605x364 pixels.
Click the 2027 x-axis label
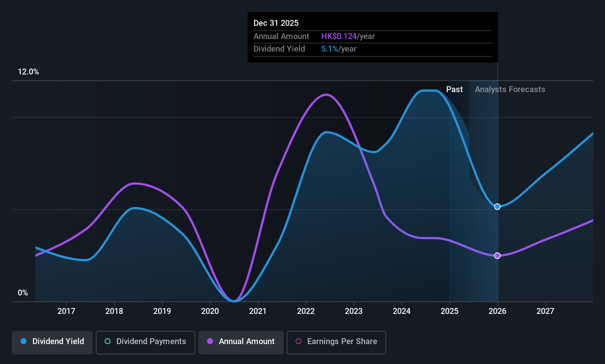[545, 311]
